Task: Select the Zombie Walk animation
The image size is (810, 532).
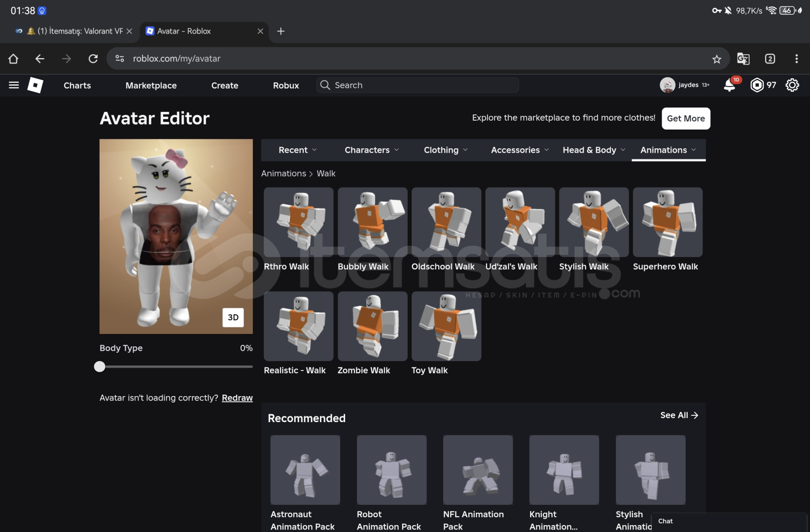Action: coord(372,327)
